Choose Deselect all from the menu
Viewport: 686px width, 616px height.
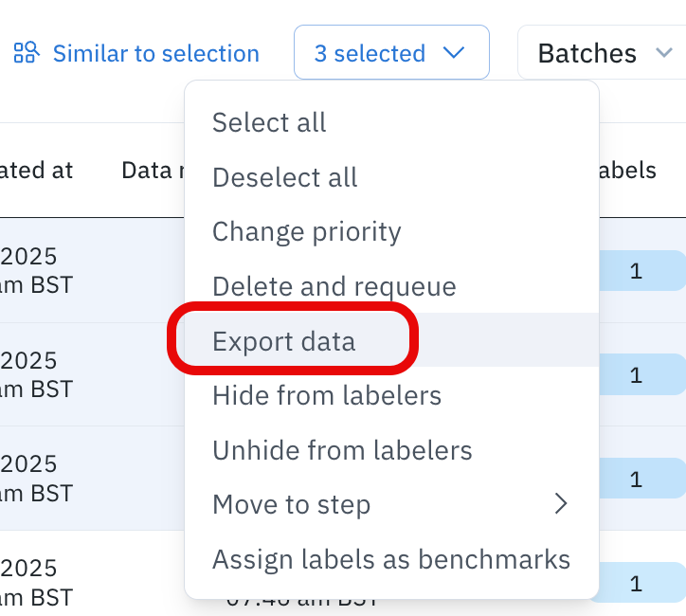285,177
